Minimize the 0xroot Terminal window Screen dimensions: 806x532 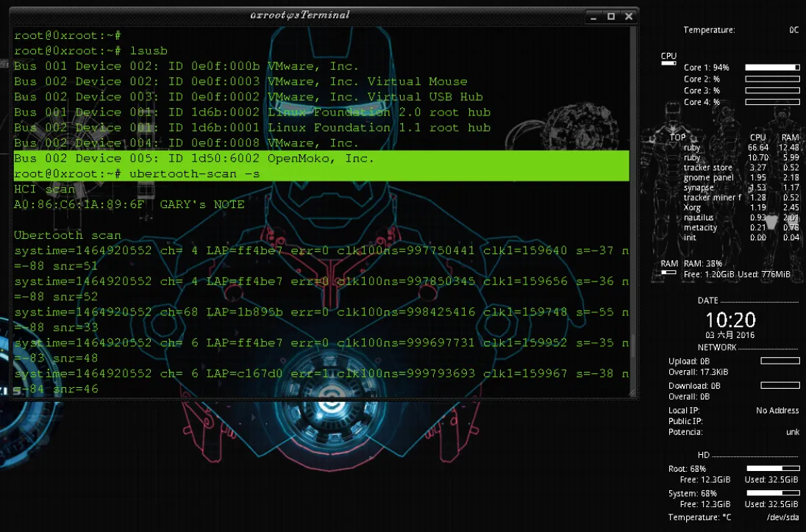pos(593,16)
